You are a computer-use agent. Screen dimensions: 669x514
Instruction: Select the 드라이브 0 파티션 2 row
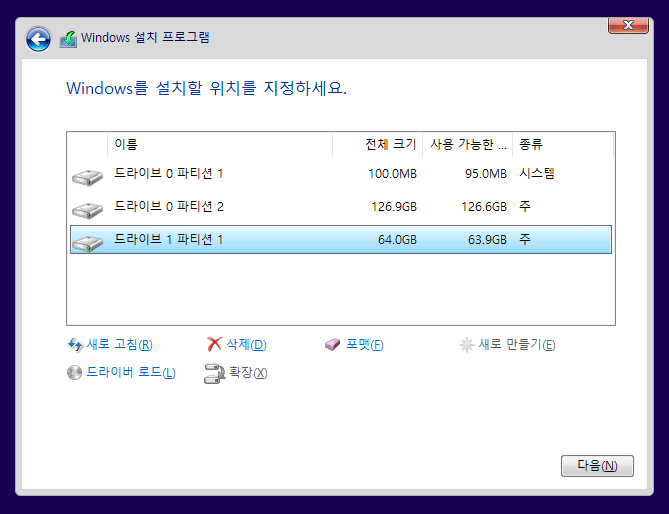340,207
